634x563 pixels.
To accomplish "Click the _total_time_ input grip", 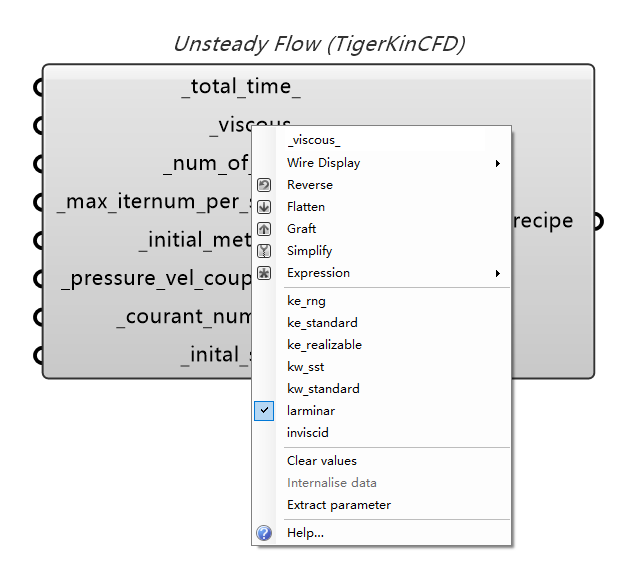I will pos(40,87).
